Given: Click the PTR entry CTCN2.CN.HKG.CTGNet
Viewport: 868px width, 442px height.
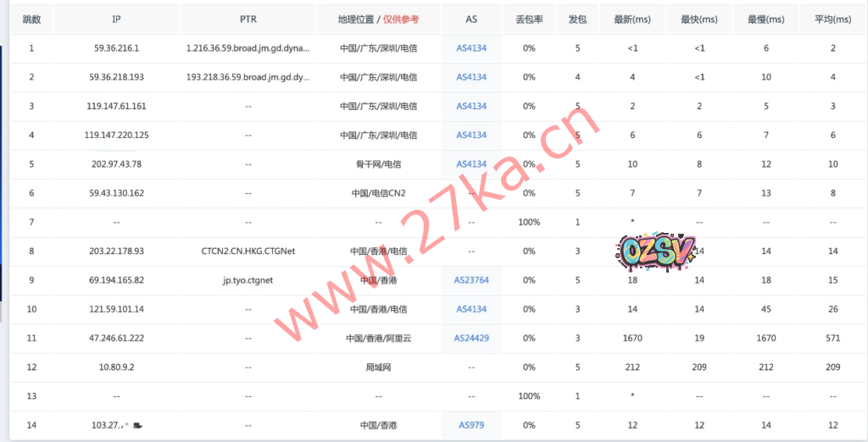Looking at the screenshot, I should click(248, 251).
